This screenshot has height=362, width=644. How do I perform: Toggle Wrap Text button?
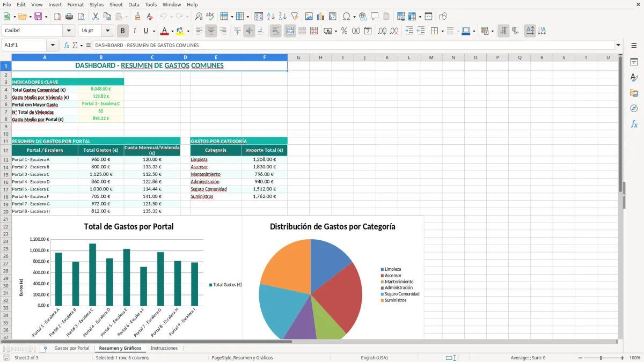275,31
